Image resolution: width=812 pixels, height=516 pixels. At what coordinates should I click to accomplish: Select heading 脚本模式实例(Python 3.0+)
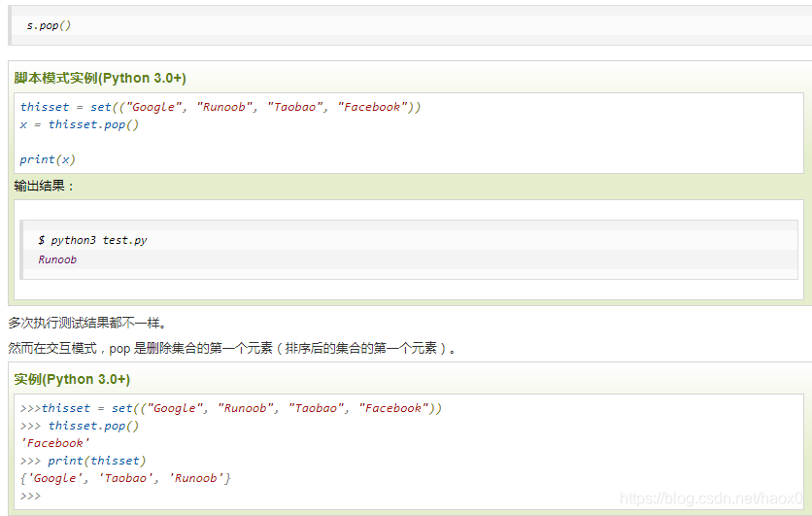[x=100, y=79]
